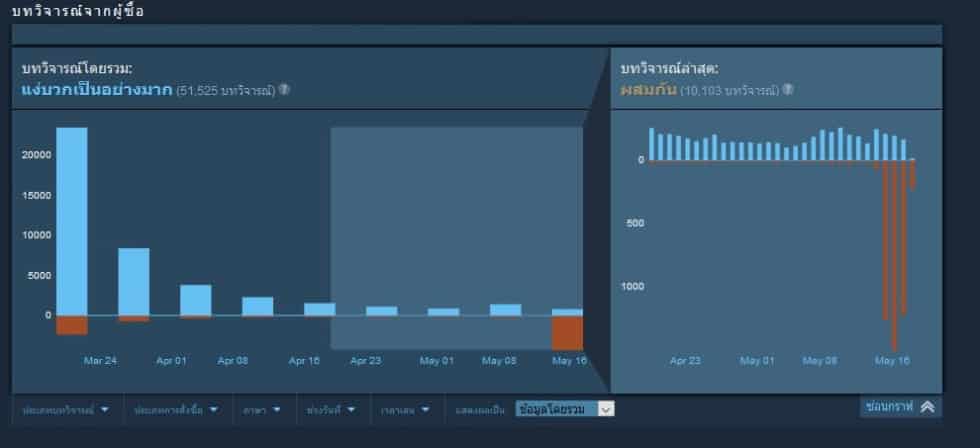Viewport: 980px width, 448px height.
Task: Open help icon next to 51,525 reviews count
Action: point(284,89)
